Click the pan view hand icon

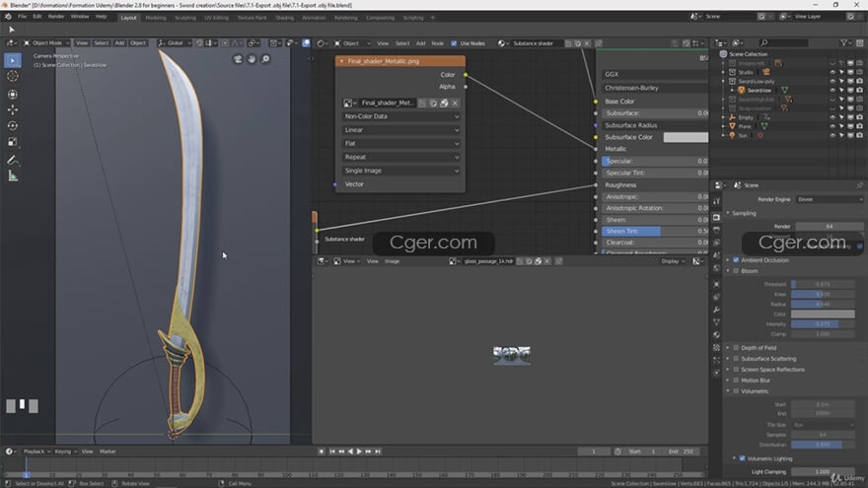pyautogui.click(x=252, y=59)
